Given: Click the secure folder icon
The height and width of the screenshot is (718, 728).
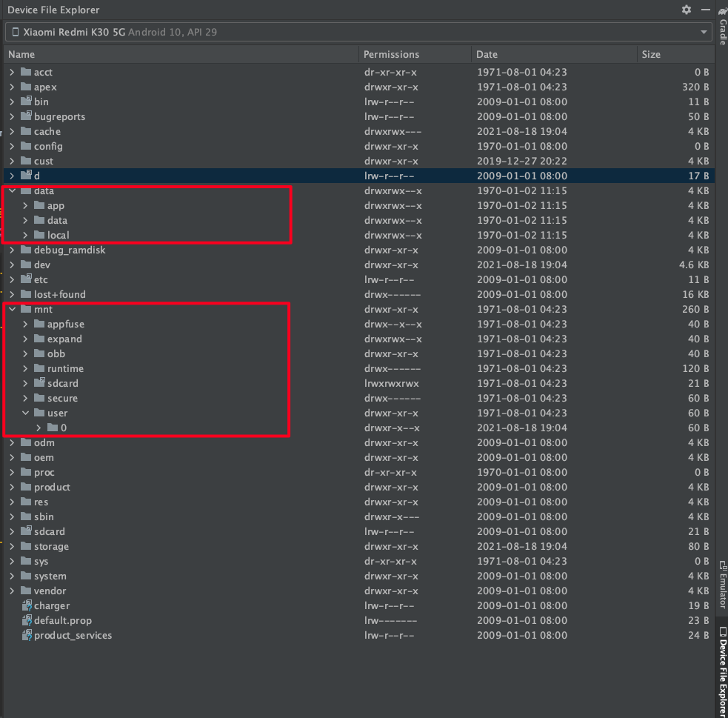Looking at the screenshot, I should pyautogui.click(x=40, y=398).
